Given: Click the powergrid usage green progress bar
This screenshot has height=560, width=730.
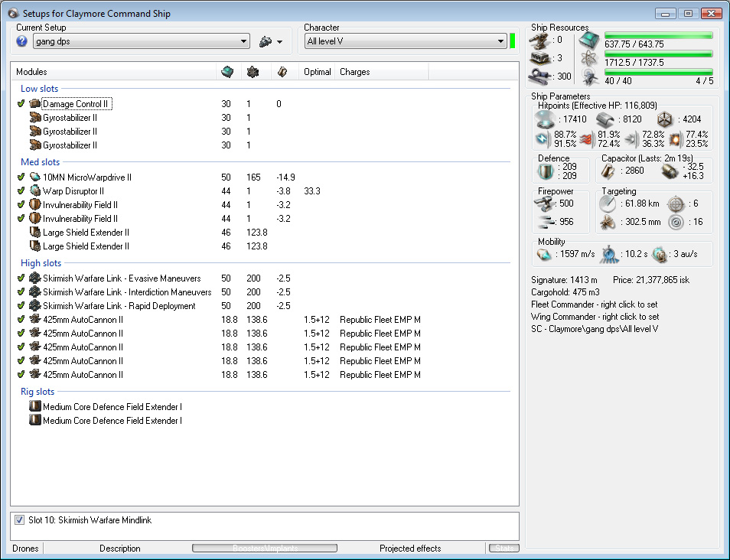Looking at the screenshot, I should [658, 54].
